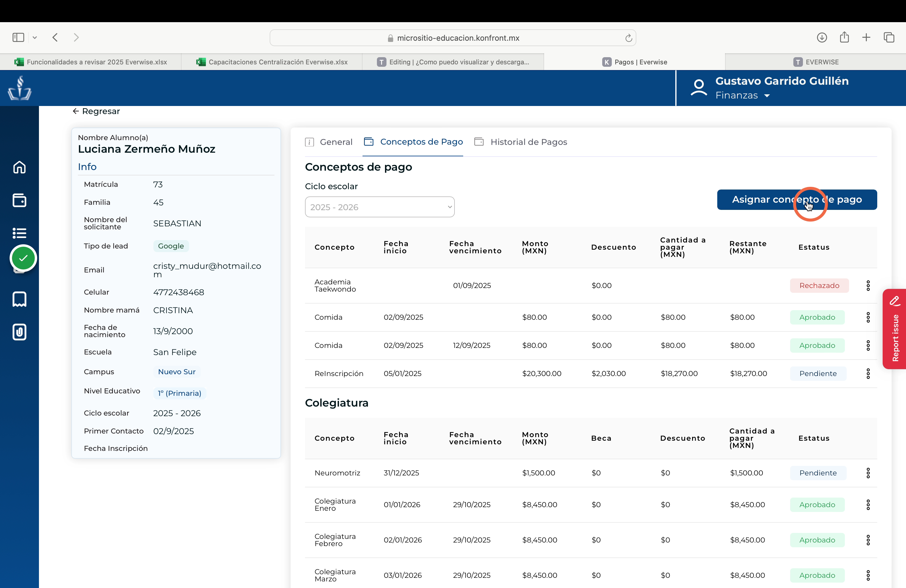Open options menu for ReInscripción row
Image resolution: width=906 pixels, height=588 pixels.
868,374
